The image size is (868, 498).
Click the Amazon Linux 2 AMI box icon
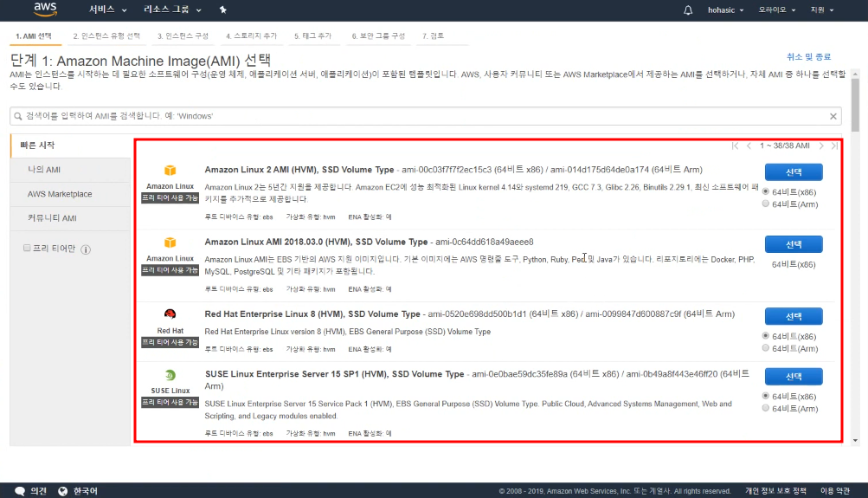coord(170,171)
